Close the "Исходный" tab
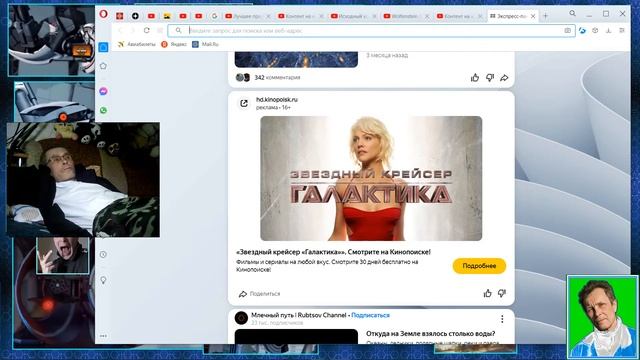Screen dimensions: 640x360 [x=374, y=16]
